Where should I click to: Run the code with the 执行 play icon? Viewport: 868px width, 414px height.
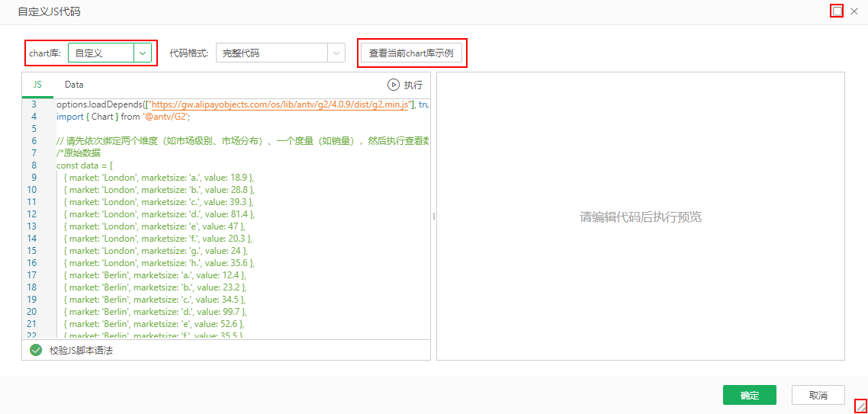click(394, 85)
